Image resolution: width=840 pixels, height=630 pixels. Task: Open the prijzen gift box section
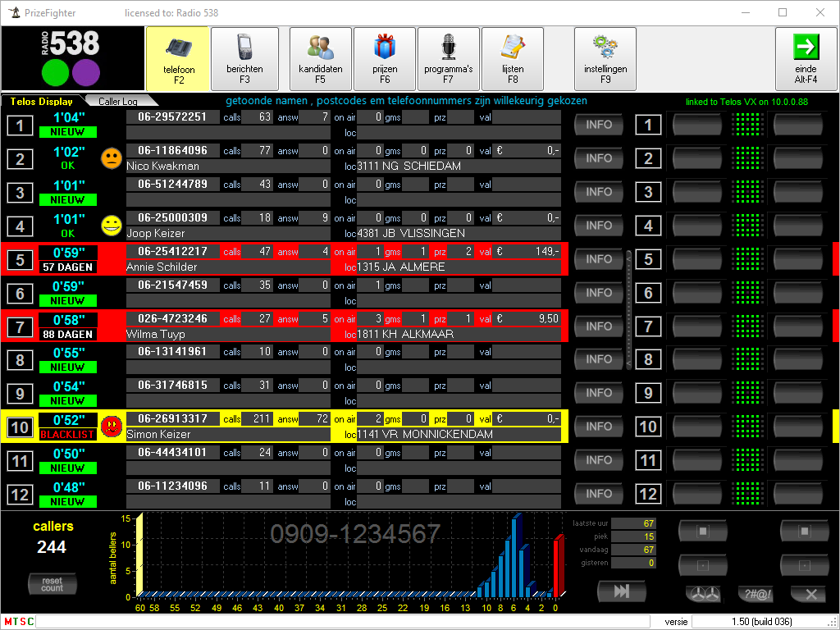click(384, 58)
